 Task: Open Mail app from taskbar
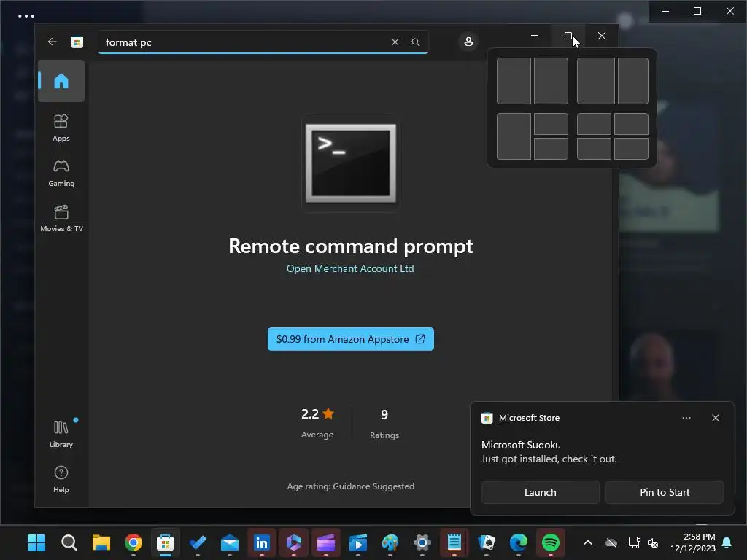tap(230, 542)
